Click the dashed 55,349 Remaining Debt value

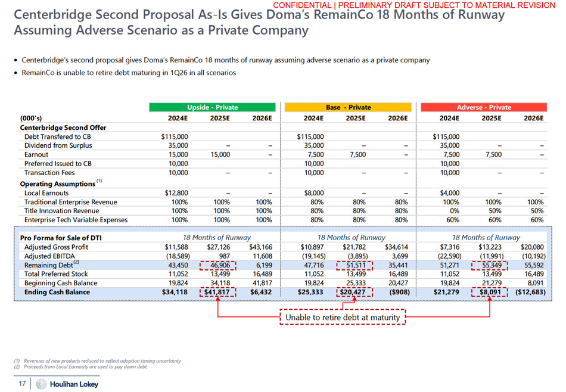coord(489,265)
